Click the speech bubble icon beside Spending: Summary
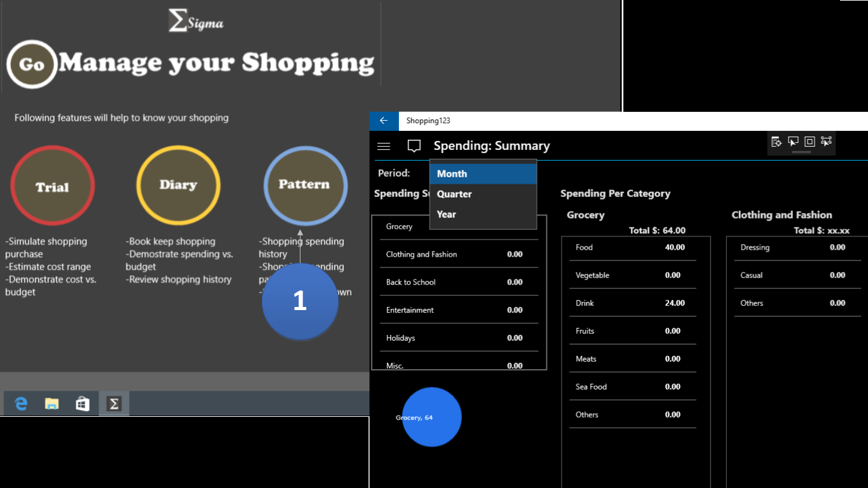 coord(414,146)
